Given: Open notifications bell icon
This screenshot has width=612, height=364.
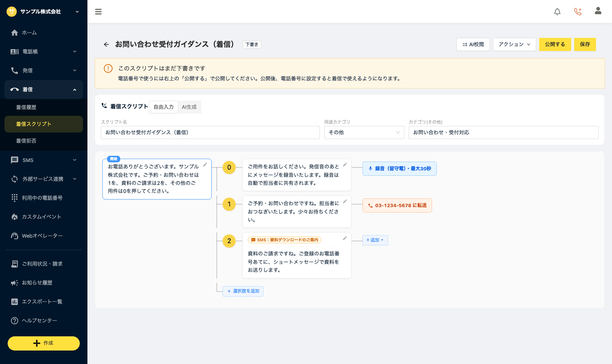Looking at the screenshot, I should [557, 12].
